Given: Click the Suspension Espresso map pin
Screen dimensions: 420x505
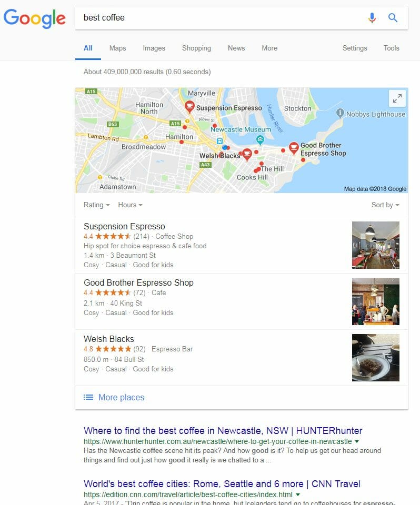Looking at the screenshot, I should 189,106.
